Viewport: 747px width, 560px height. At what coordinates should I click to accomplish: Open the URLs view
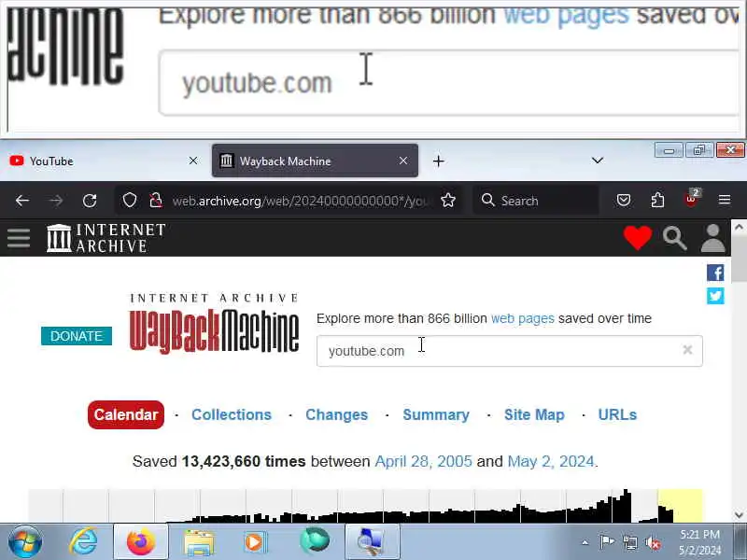[617, 414]
